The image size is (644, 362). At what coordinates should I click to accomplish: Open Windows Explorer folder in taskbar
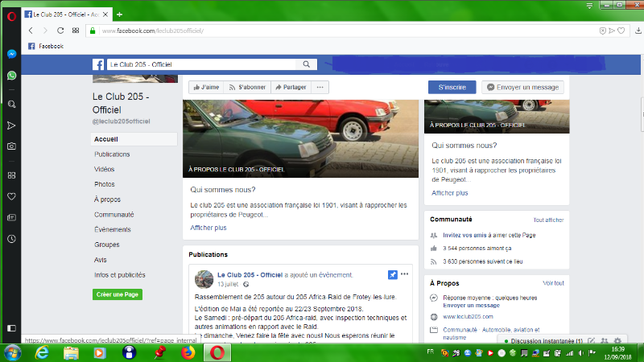[x=71, y=353]
